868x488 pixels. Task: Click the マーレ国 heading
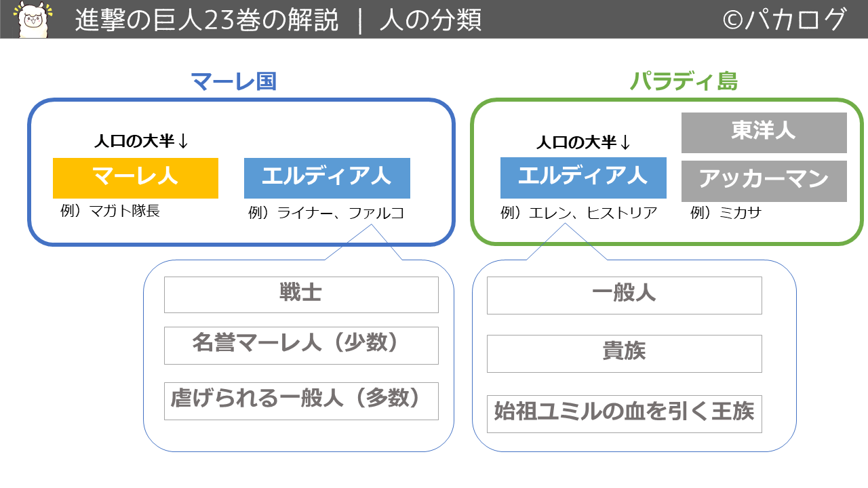point(235,82)
